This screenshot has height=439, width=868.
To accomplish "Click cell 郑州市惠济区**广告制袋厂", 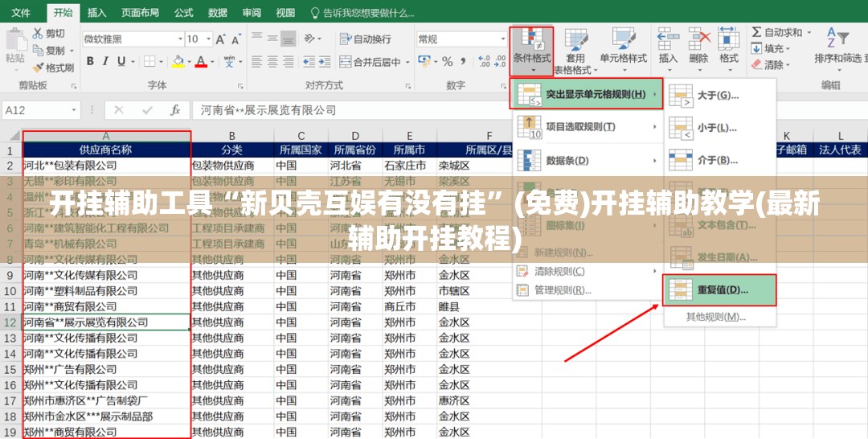I will [106, 400].
